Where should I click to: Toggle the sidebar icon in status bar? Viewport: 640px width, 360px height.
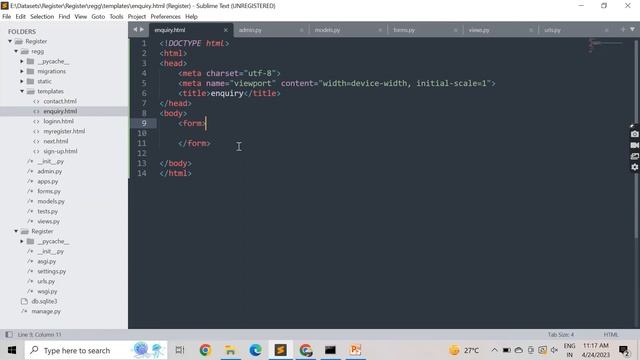[9, 335]
